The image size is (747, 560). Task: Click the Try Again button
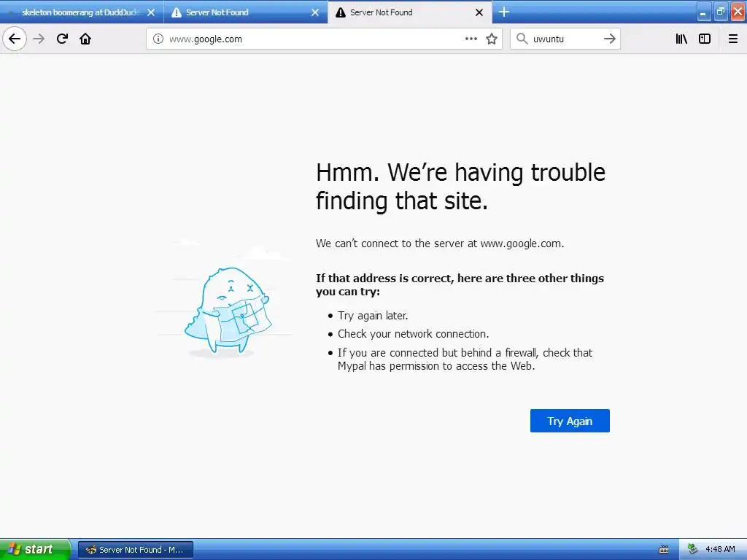(570, 421)
